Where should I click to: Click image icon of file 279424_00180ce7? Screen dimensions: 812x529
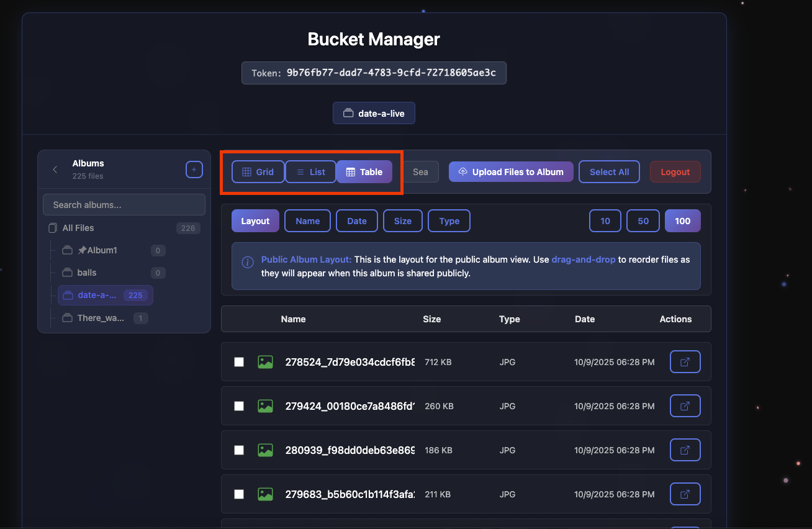266,406
